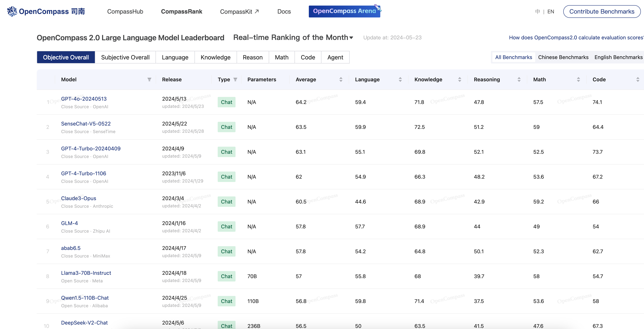Open the Type column filter funnel icon
The height and width of the screenshot is (329, 644).
click(x=235, y=79)
